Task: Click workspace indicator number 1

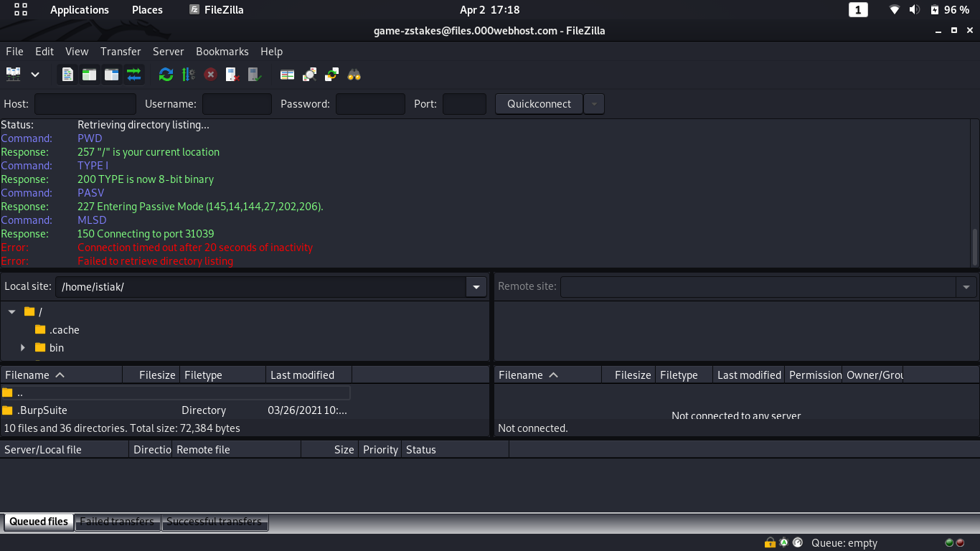Action: click(858, 10)
